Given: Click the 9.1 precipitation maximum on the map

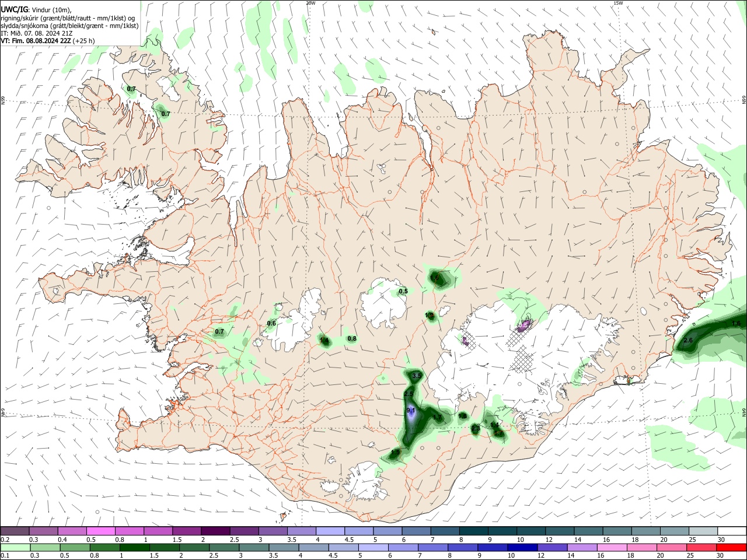Looking at the screenshot, I should pos(410,411).
